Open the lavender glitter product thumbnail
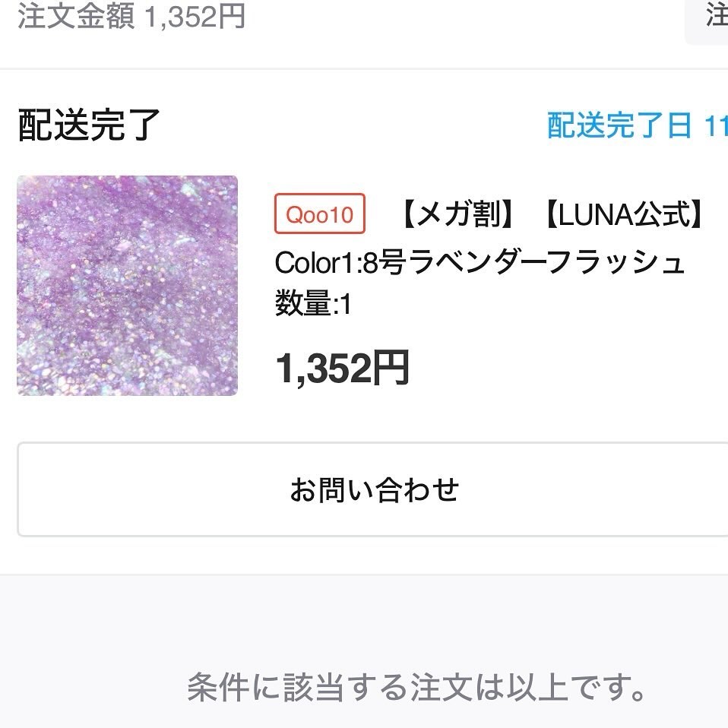This screenshot has width=728, height=728. pyautogui.click(x=127, y=285)
